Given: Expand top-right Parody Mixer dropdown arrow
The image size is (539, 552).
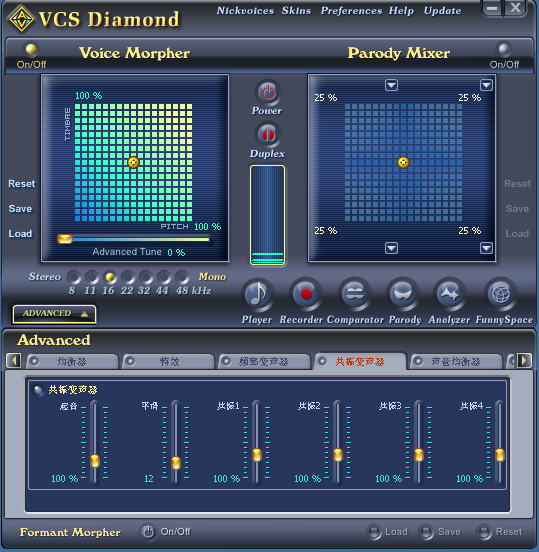Looking at the screenshot, I should pyautogui.click(x=486, y=85).
